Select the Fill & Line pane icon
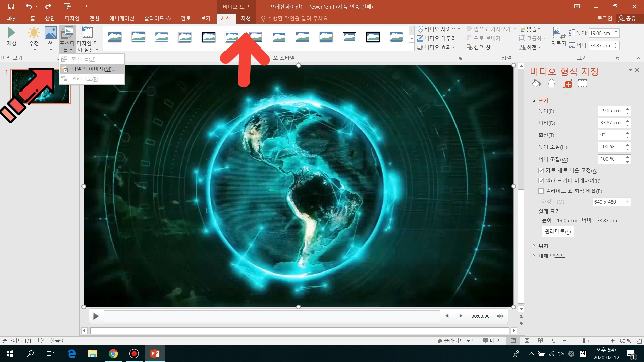Image resolution: width=644 pixels, height=362 pixels. pos(536,84)
